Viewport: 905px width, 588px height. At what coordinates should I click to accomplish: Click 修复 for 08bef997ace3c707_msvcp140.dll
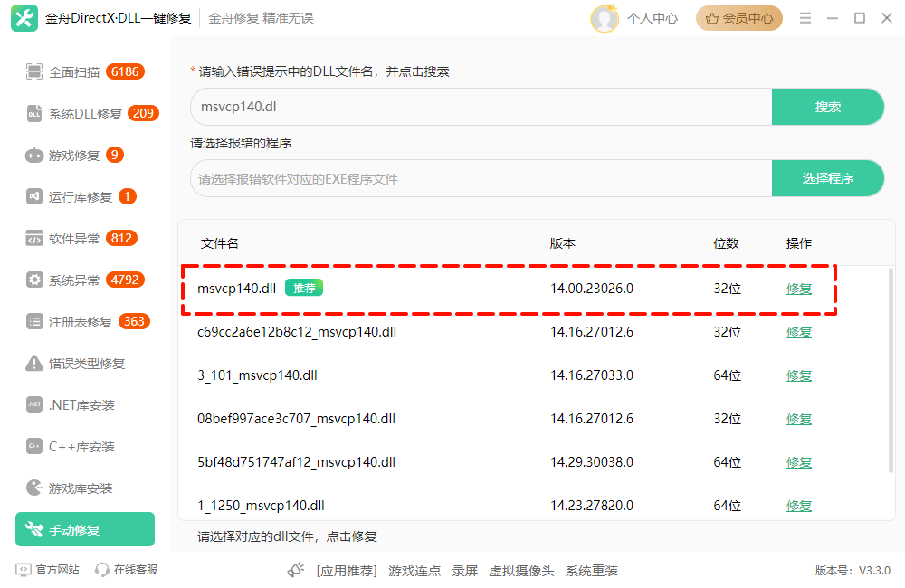click(x=799, y=418)
